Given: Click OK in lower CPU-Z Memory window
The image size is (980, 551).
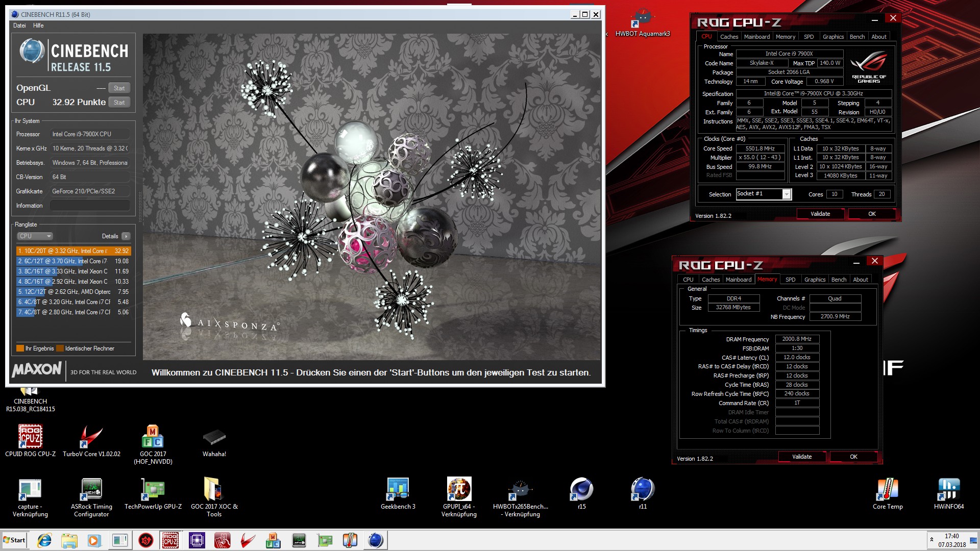Looking at the screenshot, I should tap(853, 457).
